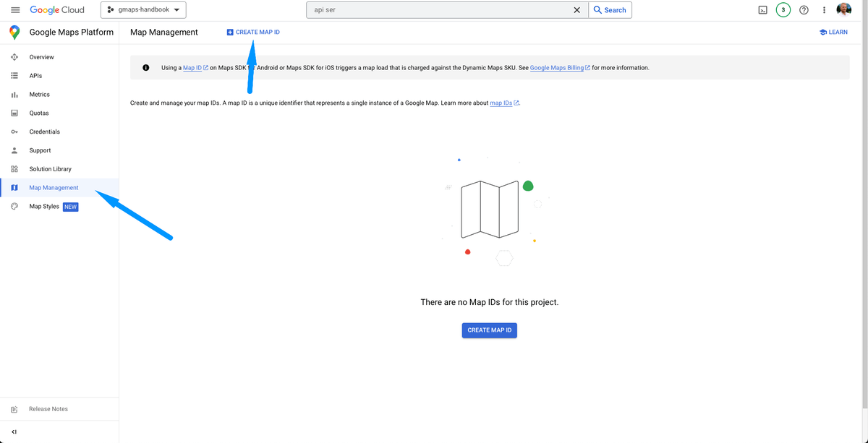Viewport: 868px width, 443px height.
Task: Clear the search field with the X icon
Action: 576,10
